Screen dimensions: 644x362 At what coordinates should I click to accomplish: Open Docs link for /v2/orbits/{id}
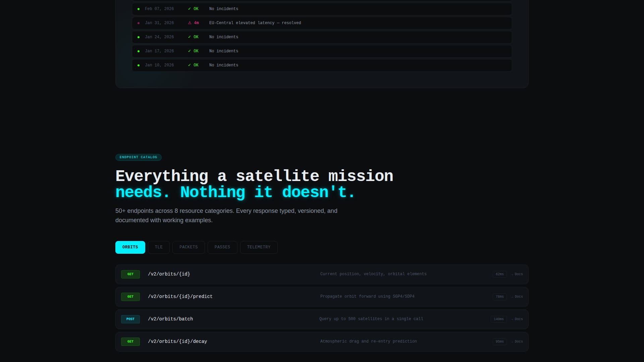tap(517, 274)
